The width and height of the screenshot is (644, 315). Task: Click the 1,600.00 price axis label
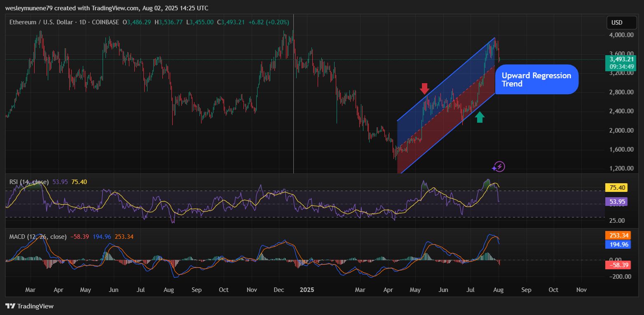(x=622, y=149)
